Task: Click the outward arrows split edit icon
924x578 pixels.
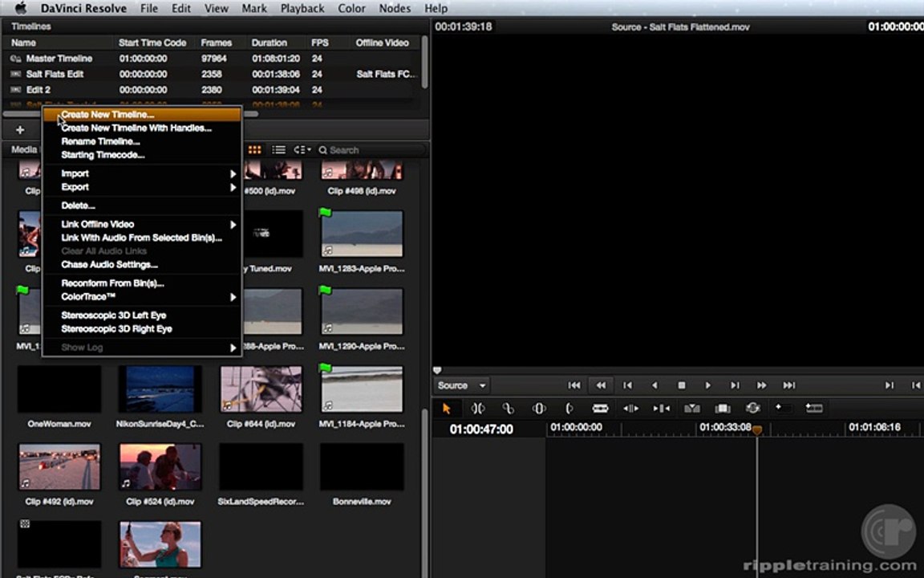Action: [630, 408]
